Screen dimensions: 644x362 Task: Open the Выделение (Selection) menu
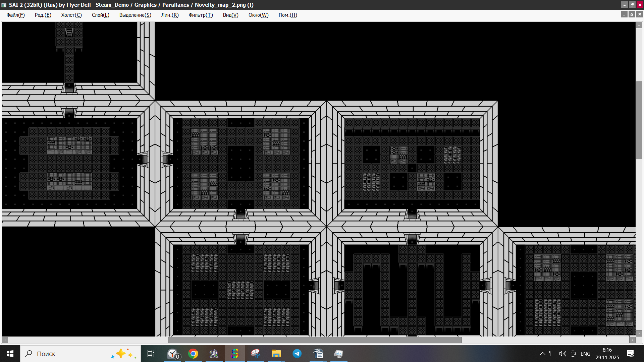[x=135, y=15]
